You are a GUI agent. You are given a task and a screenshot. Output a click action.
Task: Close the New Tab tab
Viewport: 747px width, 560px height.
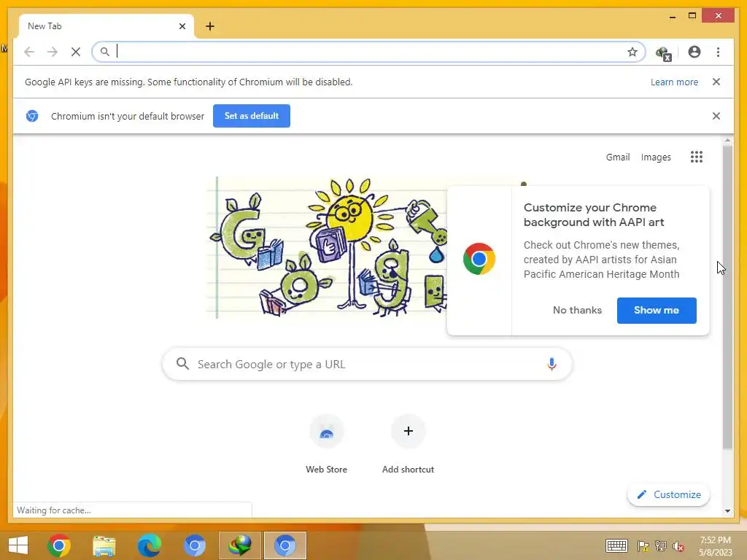coord(182,26)
